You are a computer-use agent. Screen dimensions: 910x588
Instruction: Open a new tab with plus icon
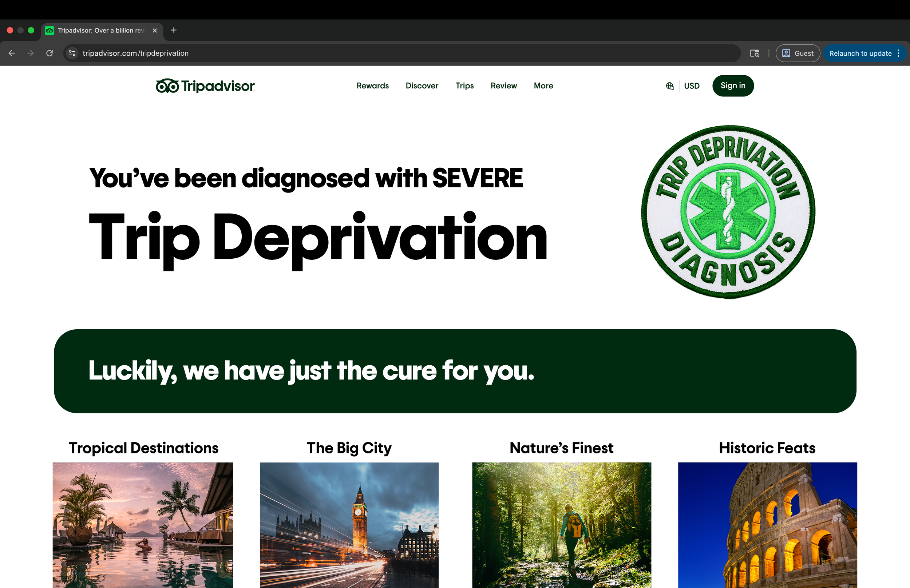tap(174, 30)
